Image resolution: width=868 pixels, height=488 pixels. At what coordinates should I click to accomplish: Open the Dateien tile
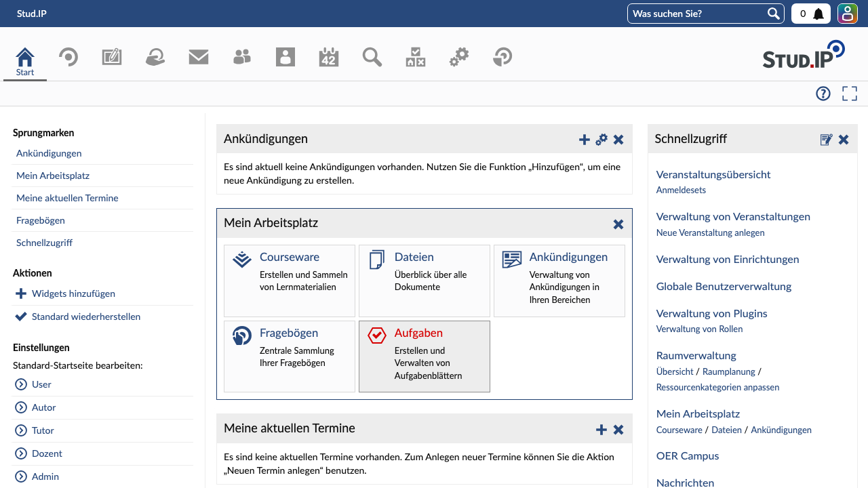tap(425, 281)
